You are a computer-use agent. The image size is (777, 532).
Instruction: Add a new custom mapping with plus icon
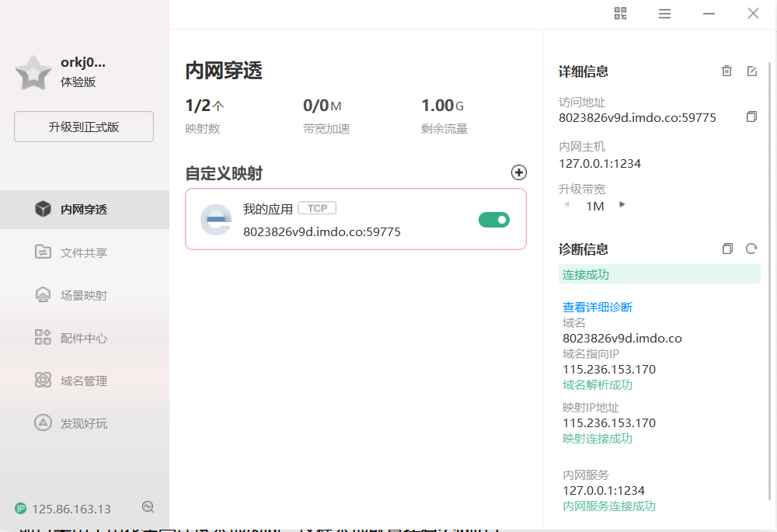[x=519, y=172]
